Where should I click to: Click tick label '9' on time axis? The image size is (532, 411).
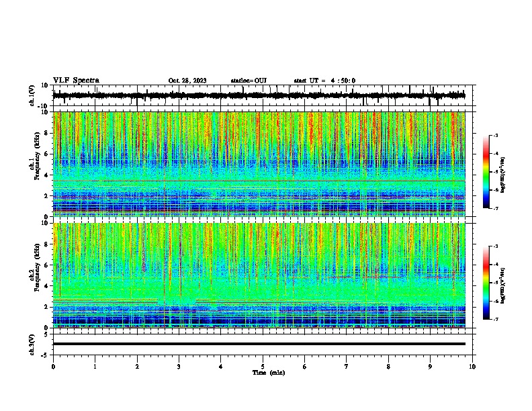point(430,367)
